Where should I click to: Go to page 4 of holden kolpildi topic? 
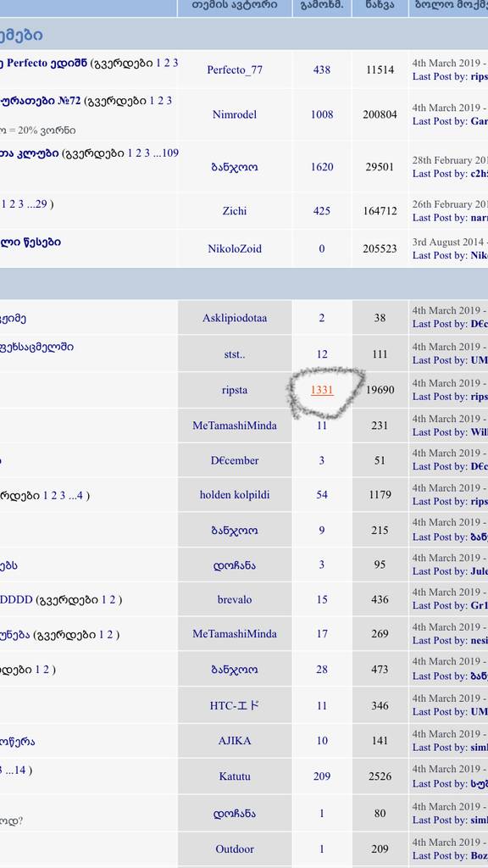click(80, 495)
